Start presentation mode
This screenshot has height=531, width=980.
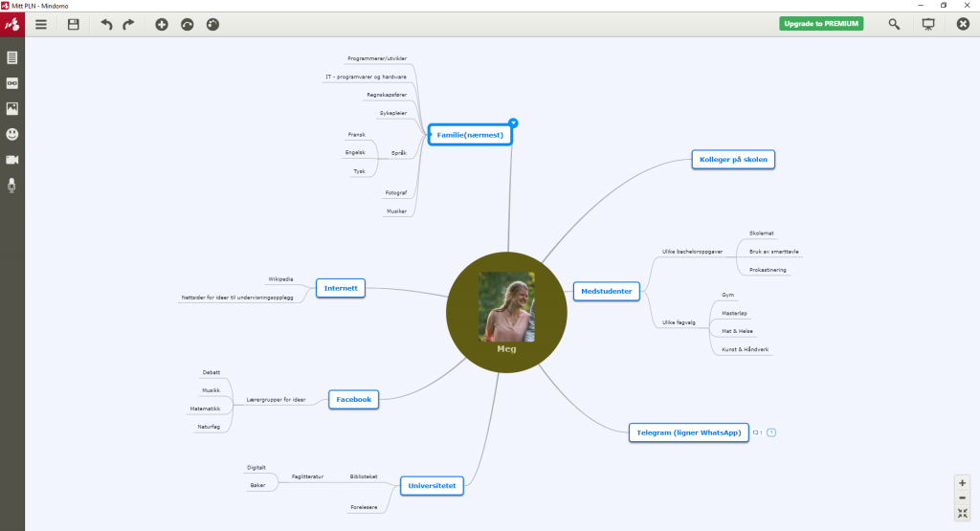928,24
